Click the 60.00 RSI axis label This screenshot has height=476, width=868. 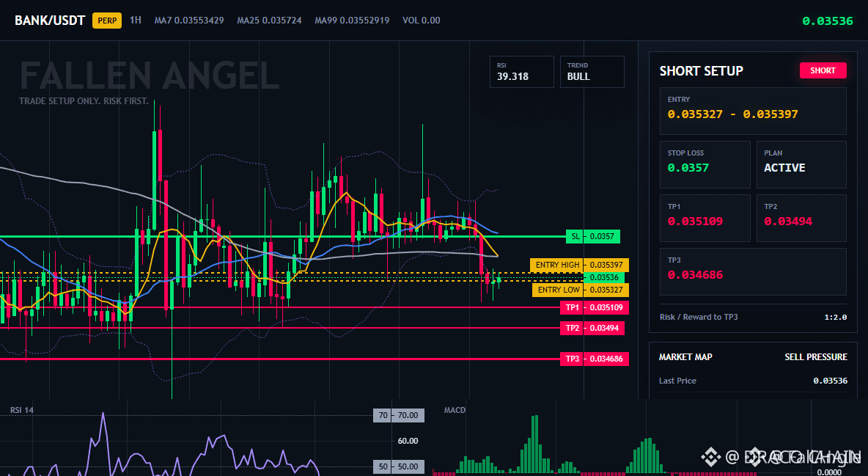click(x=408, y=441)
